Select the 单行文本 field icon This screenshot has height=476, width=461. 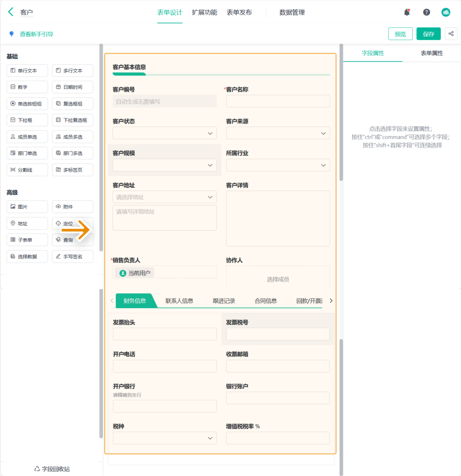27,70
